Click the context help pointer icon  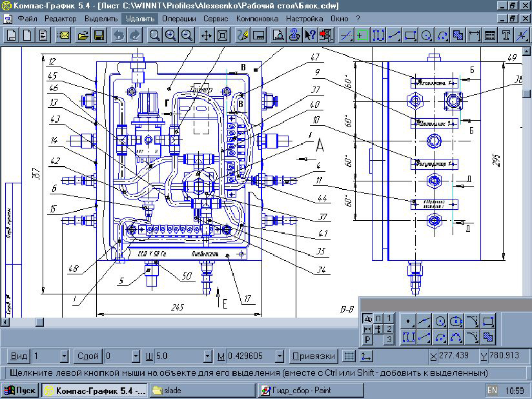point(310,36)
